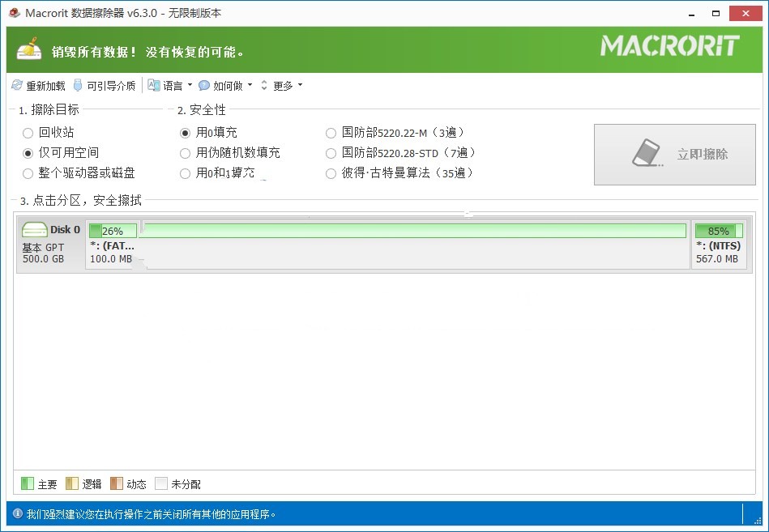
Task: Click the 500.0 GB disk size text
Action: click(x=43, y=258)
